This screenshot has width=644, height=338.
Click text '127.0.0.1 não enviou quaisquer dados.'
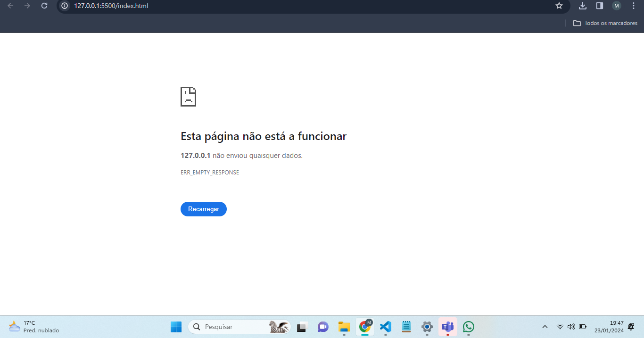(x=241, y=156)
